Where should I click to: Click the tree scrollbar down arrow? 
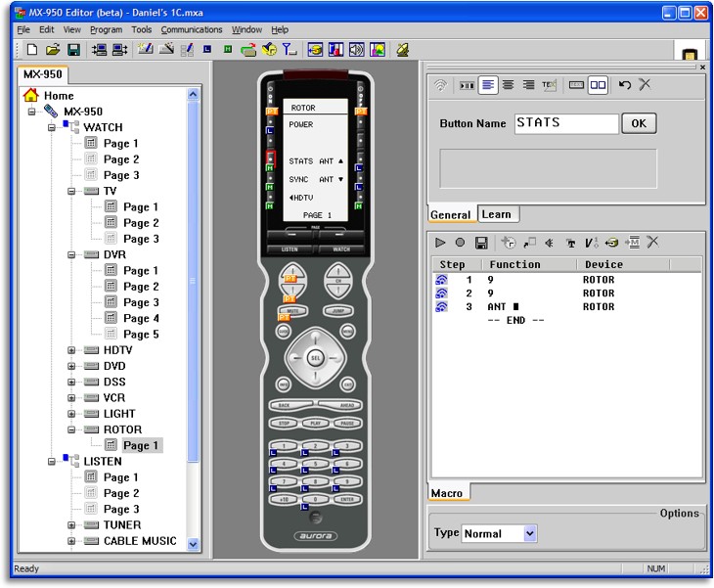pyautogui.click(x=193, y=544)
